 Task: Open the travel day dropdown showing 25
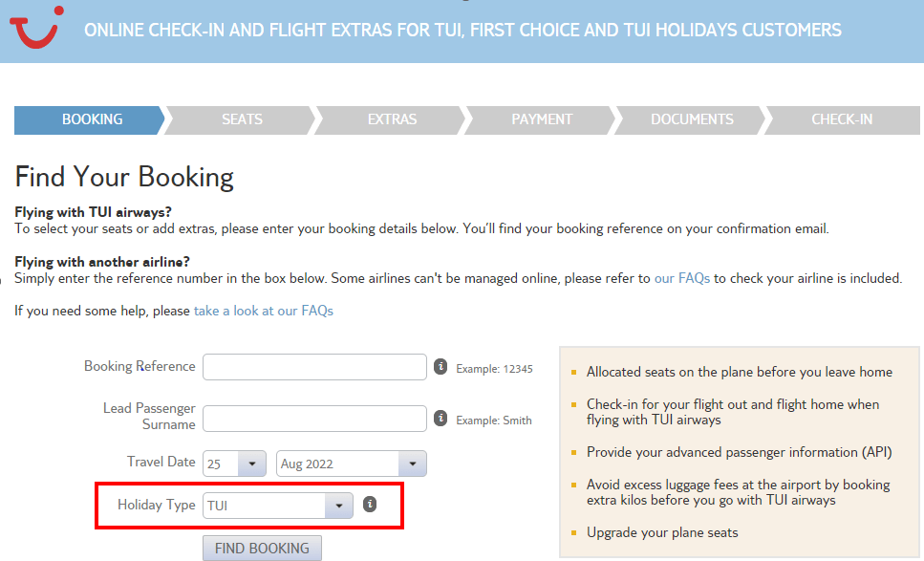234,464
